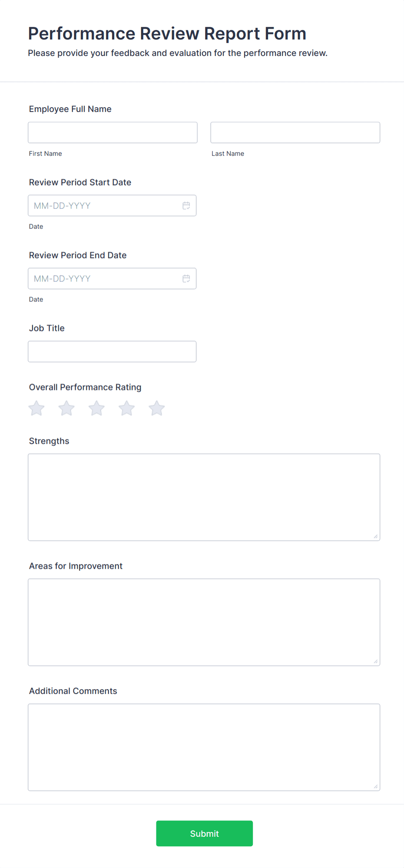Click the Performance Review Report Form heading
This screenshot has height=868, width=404.
(x=167, y=33)
